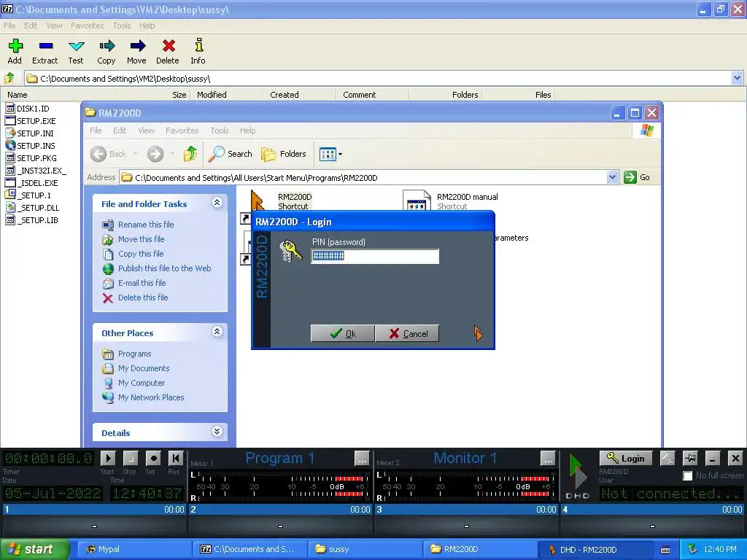This screenshot has width=747, height=560.
Task: Click timer Start play button
Action: coord(108,458)
